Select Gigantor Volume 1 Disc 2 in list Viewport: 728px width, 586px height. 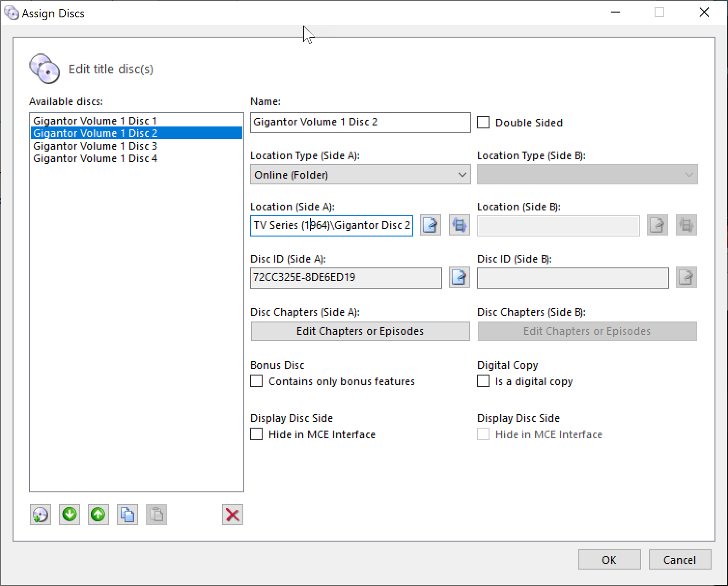click(x=137, y=133)
